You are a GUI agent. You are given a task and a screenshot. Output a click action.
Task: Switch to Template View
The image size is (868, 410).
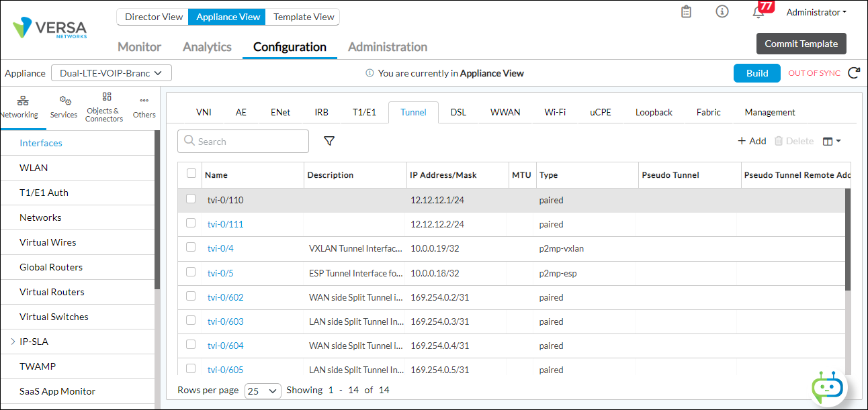304,17
